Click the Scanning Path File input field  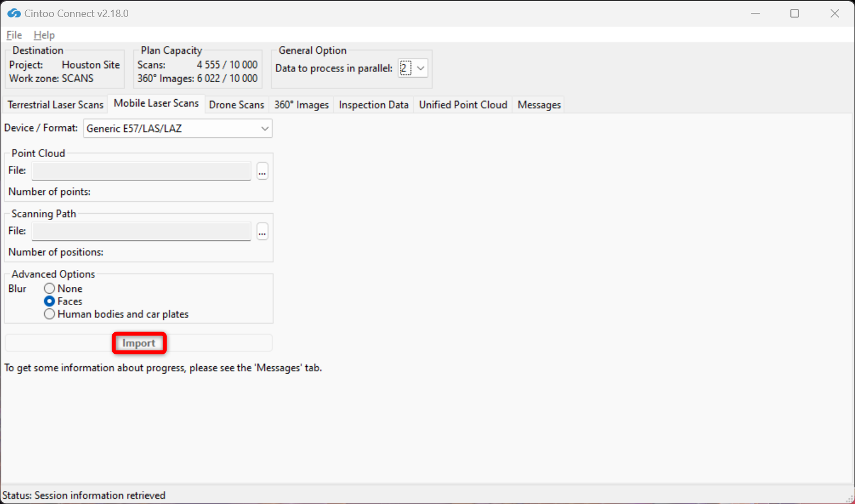(141, 231)
